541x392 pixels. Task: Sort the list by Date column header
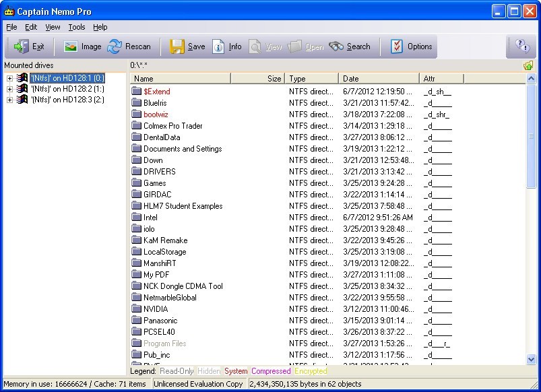[377, 79]
